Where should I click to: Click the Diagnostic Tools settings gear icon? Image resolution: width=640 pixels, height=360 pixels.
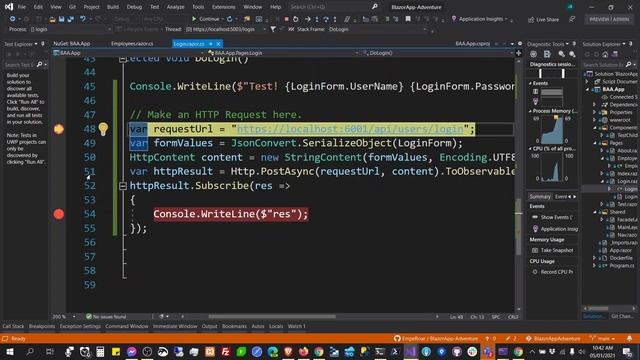[533, 54]
